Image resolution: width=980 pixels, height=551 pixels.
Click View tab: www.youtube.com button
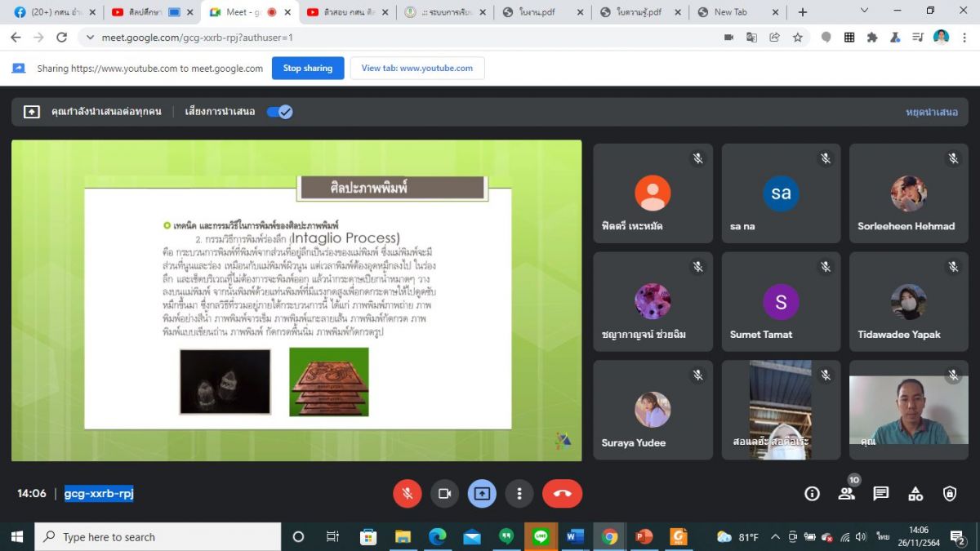(416, 69)
